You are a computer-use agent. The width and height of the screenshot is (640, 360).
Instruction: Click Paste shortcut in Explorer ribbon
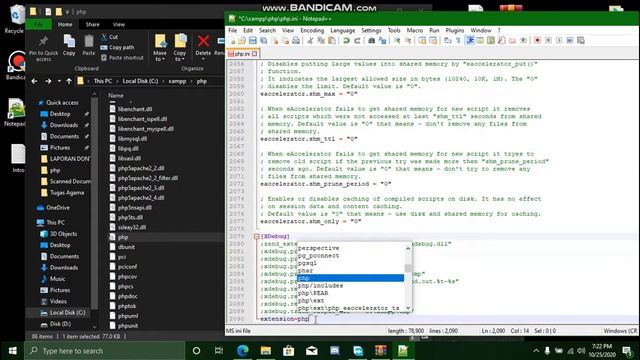122,58
